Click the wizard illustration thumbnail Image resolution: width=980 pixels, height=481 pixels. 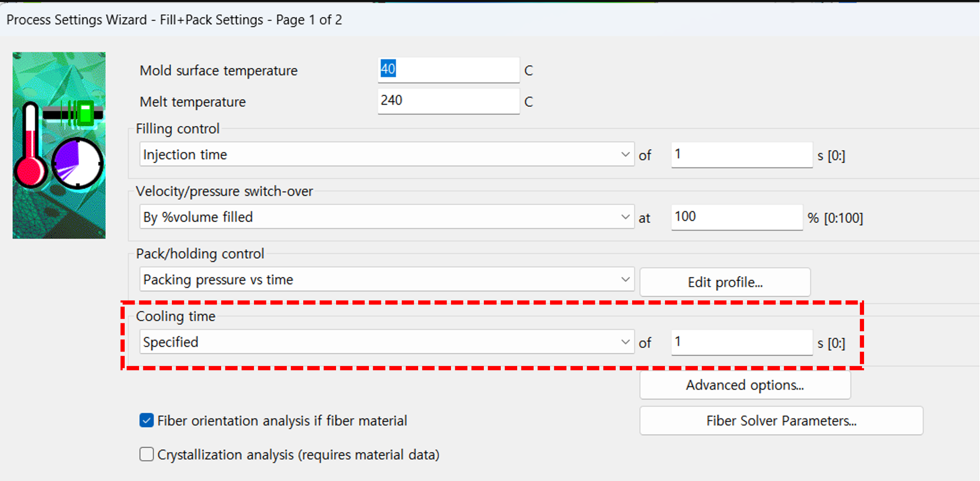[59, 145]
